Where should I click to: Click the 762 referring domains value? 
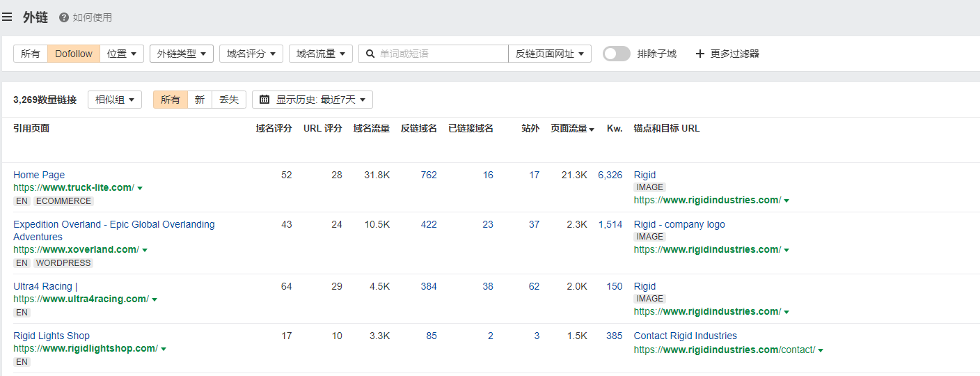(429, 175)
